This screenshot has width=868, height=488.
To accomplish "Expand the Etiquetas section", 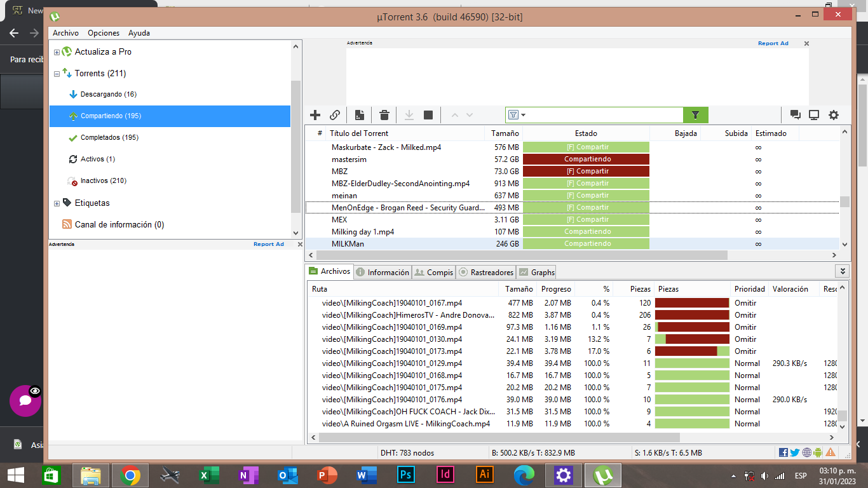I will click(57, 203).
